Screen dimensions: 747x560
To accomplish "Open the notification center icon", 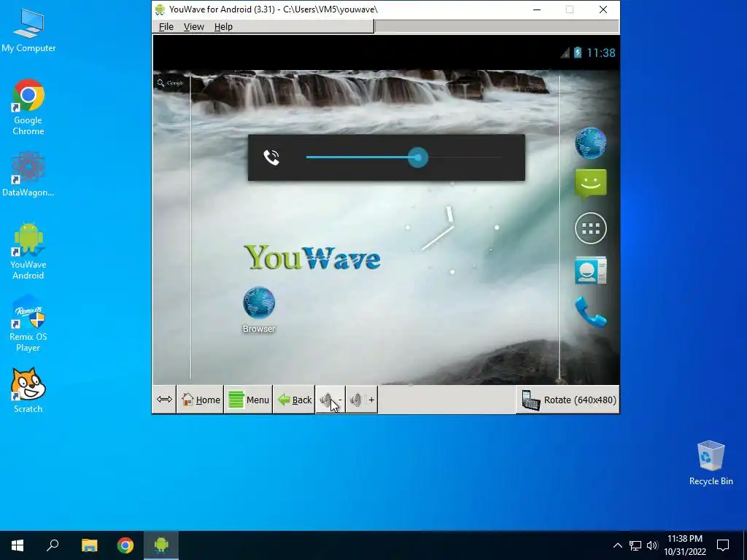I will [x=723, y=545].
